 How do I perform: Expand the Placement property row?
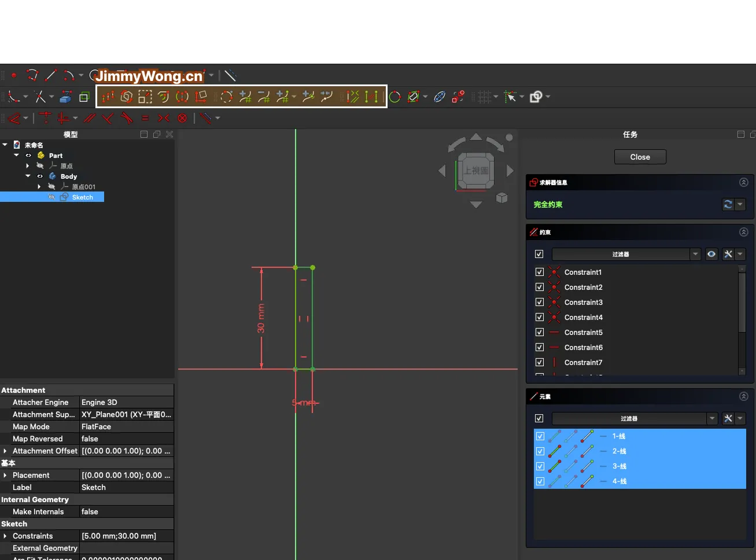tap(5, 475)
